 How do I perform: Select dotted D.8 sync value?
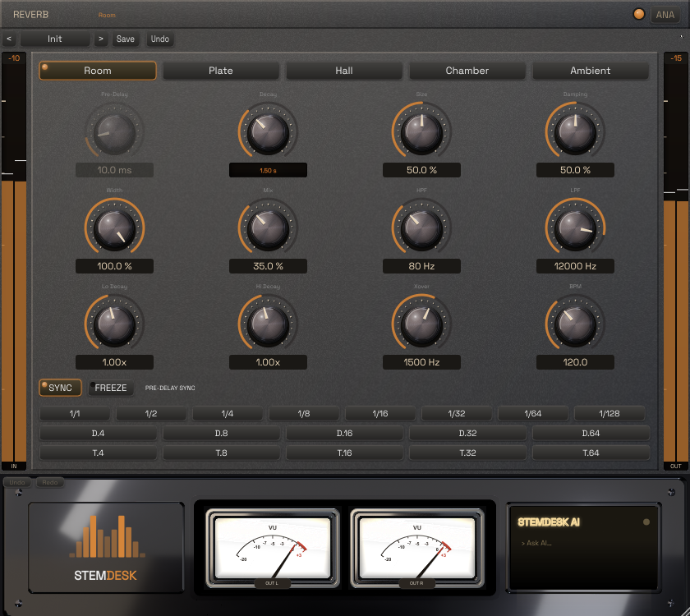(221, 434)
